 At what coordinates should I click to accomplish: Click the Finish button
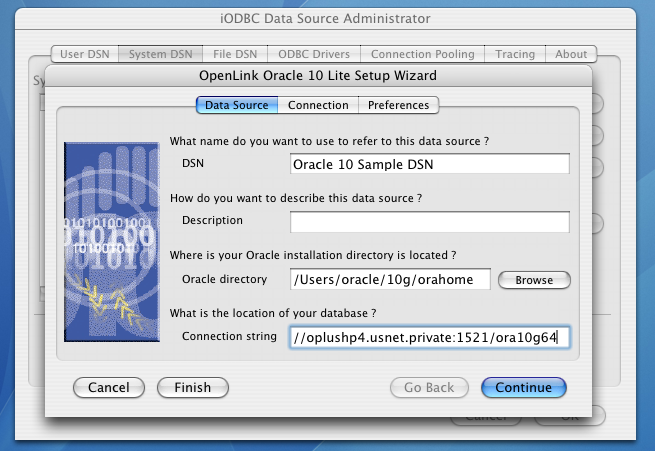click(193, 388)
